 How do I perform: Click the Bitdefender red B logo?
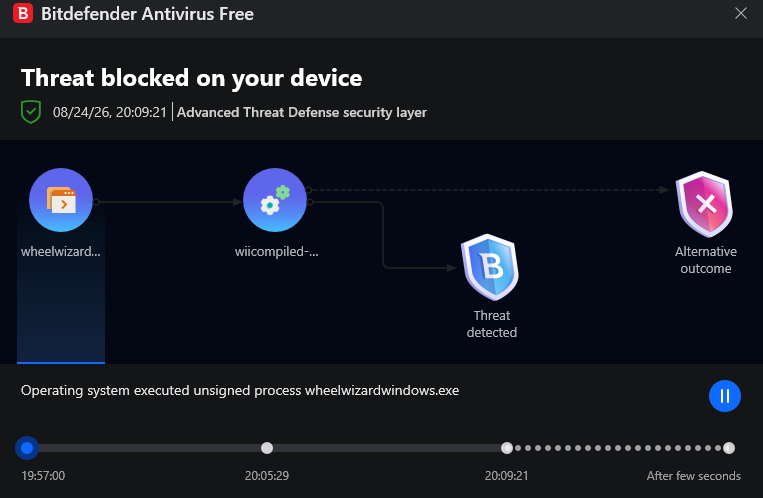(x=22, y=13)
